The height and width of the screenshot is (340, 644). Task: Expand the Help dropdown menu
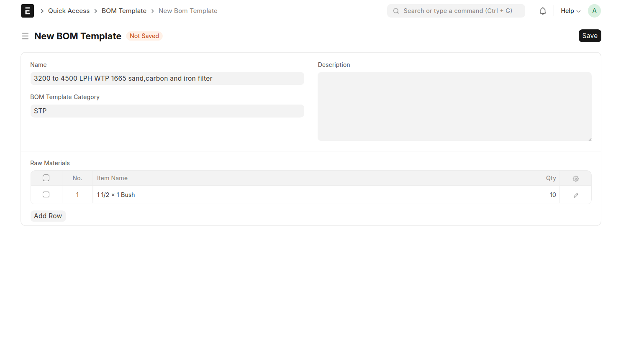(570, 11)
